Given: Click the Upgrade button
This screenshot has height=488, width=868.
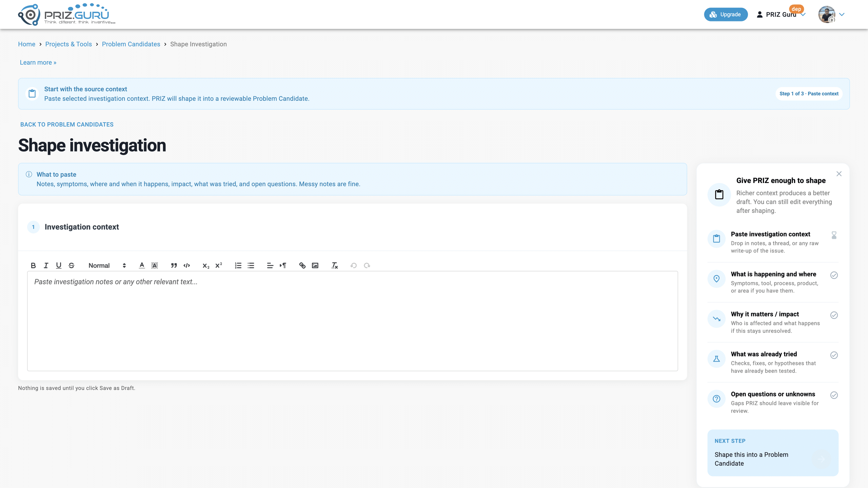Looking at the screenshot, I should click(x=726, y=15).
